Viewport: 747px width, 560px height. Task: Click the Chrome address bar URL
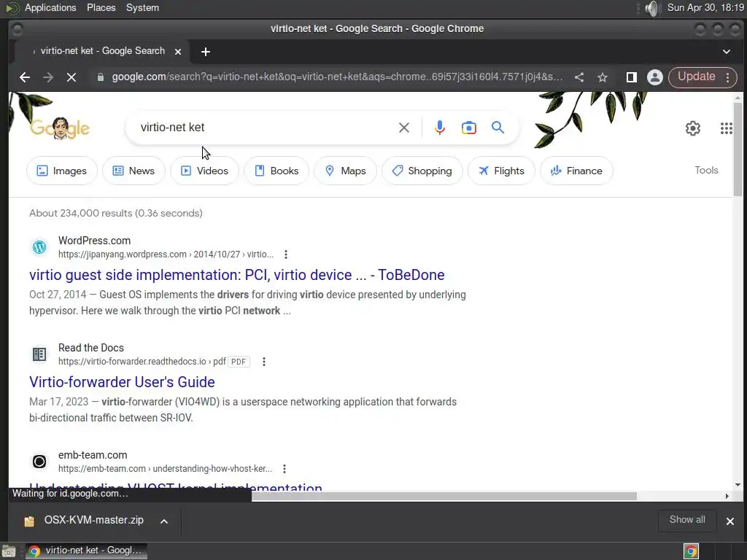point(337,77)
